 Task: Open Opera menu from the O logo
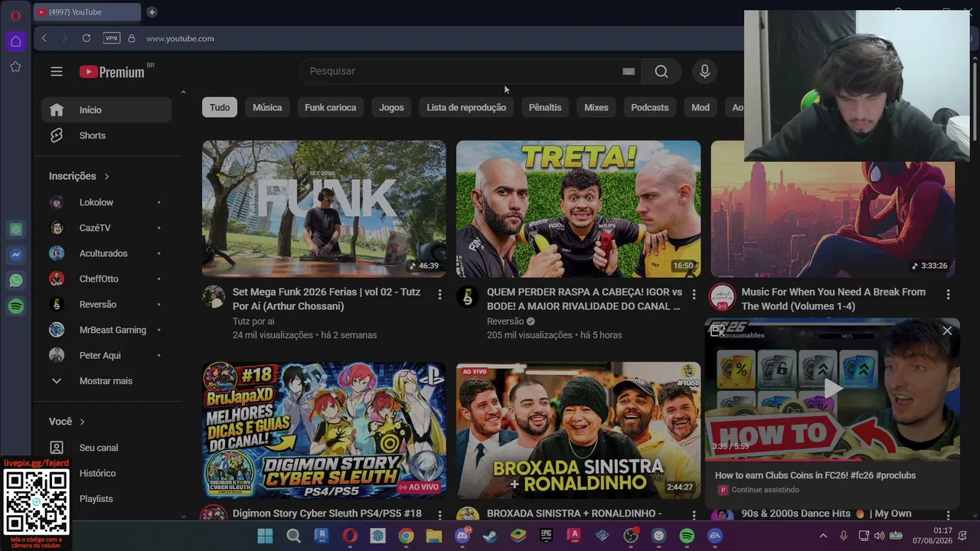(x=15, y=15)
